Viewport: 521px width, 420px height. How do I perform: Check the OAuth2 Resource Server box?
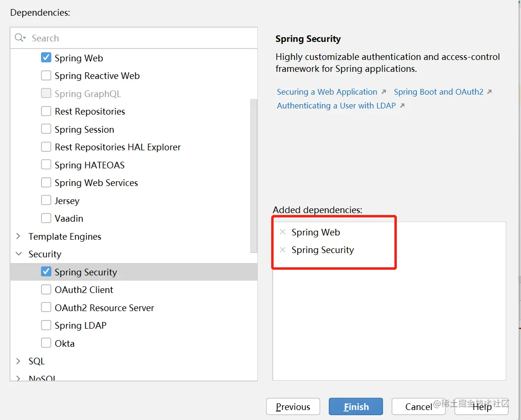[x=46, y=307]
